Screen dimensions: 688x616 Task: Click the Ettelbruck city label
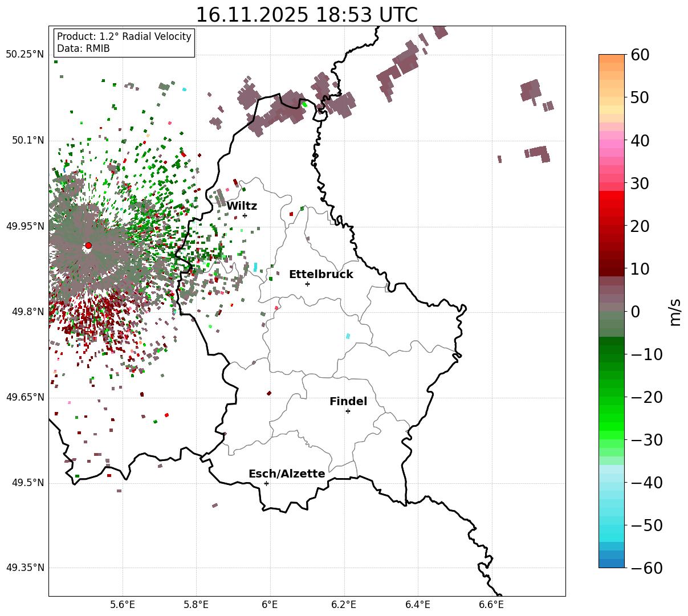click(x=321, y=275)
